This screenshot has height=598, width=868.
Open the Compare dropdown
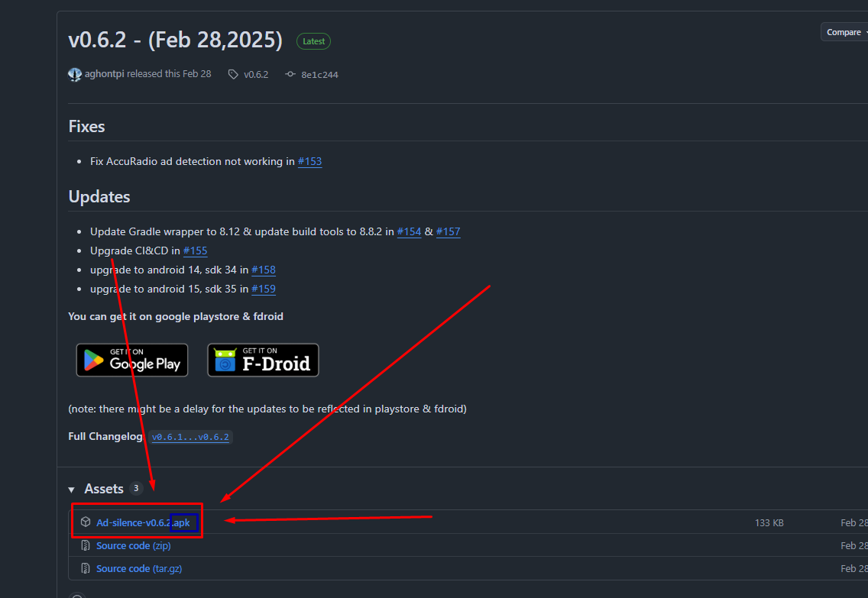pyautogui.click(x=844, y=32)
